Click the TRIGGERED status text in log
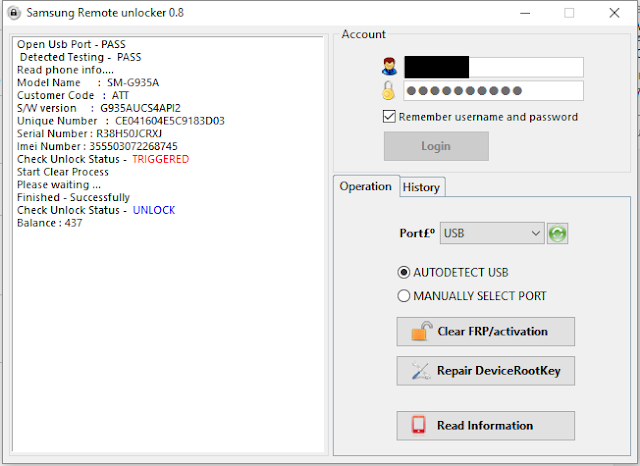The width and height of the screenshot is (640, 466). coord(160,159)
